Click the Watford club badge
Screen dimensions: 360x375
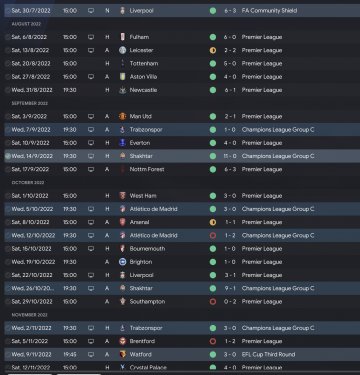pos(123,354)
